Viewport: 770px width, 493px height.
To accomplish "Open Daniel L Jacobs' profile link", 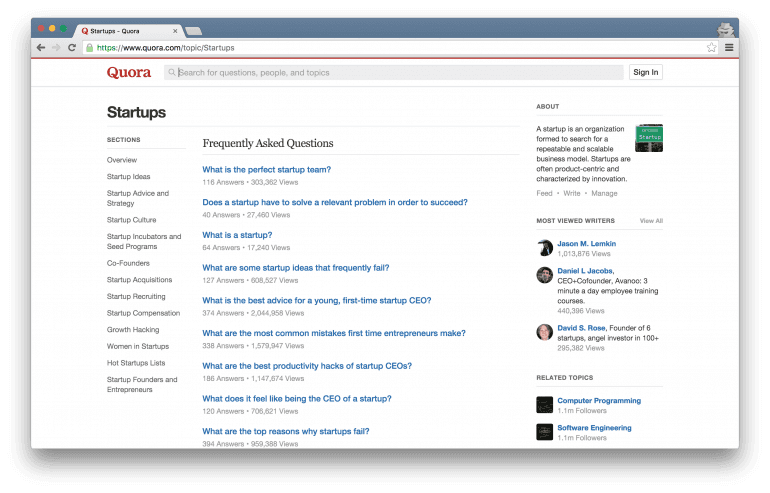I will pos(585,271).
